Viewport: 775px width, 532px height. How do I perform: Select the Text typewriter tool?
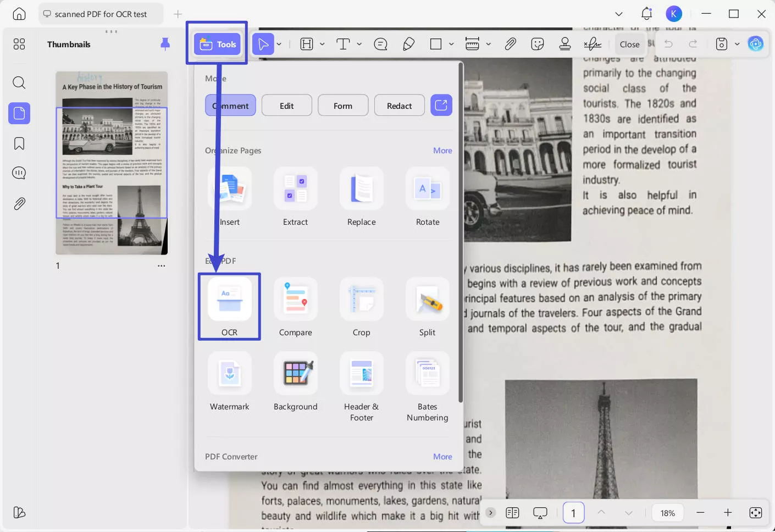(x=343, y=44)
